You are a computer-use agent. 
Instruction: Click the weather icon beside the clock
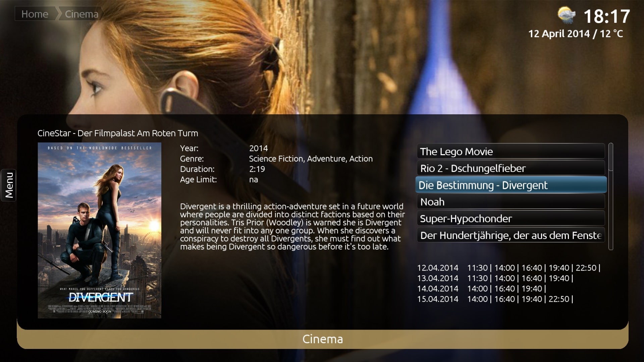tap(567, 15)
